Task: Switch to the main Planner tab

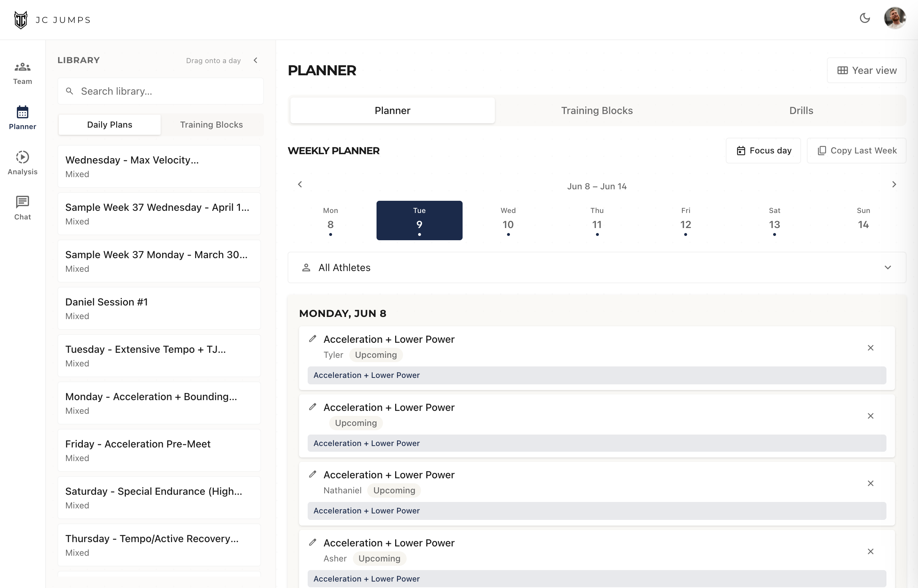Action: [x=392, y=111]
